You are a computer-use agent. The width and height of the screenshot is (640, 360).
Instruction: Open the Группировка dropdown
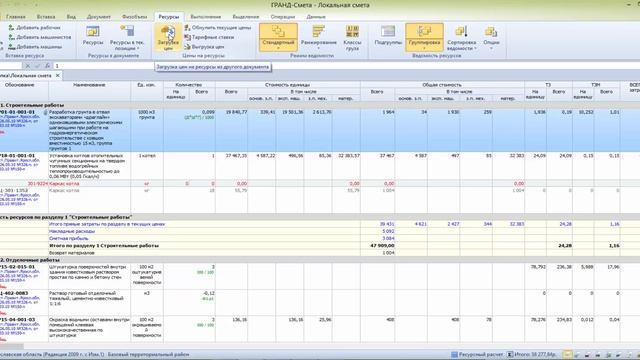[424, 37]
